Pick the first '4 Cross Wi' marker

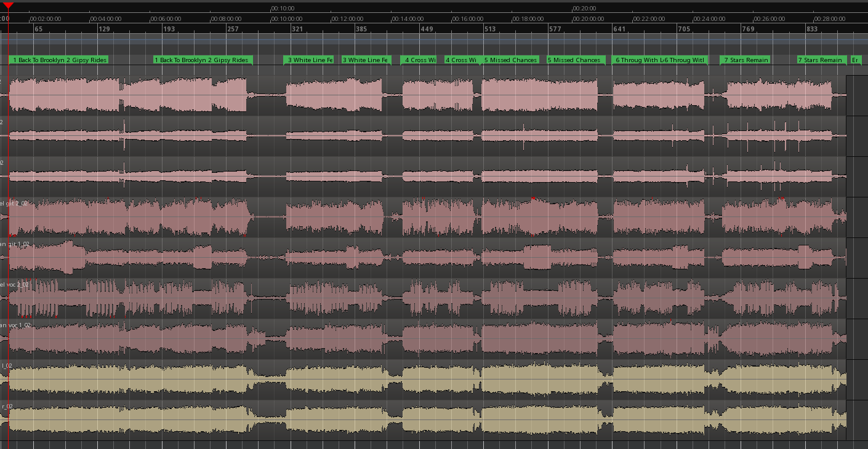point(419,60)
